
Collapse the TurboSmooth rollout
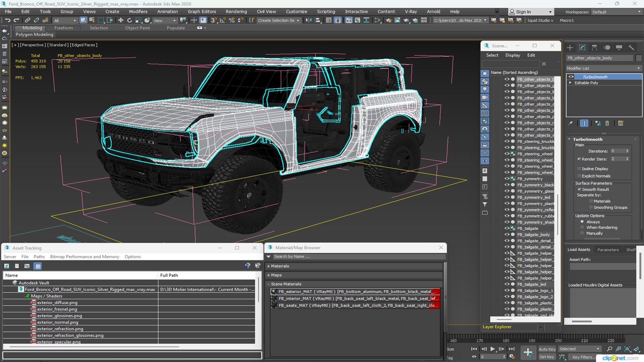[570, 139]
